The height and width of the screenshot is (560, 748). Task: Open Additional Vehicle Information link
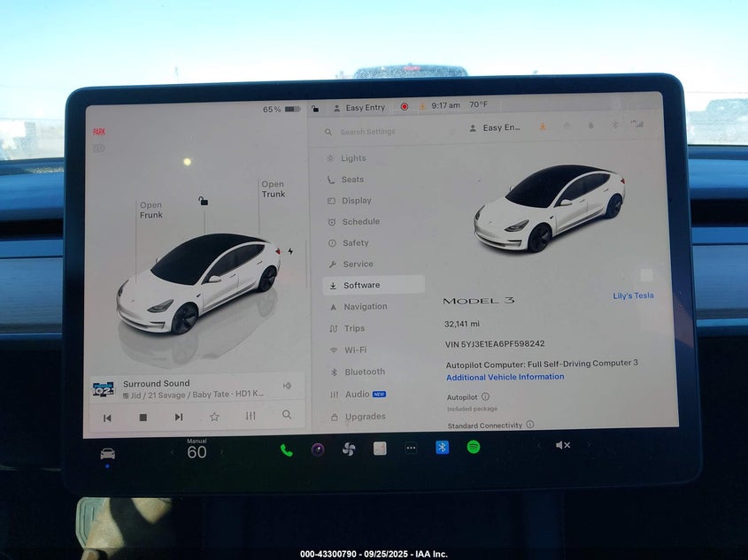(x=505, y=377)
